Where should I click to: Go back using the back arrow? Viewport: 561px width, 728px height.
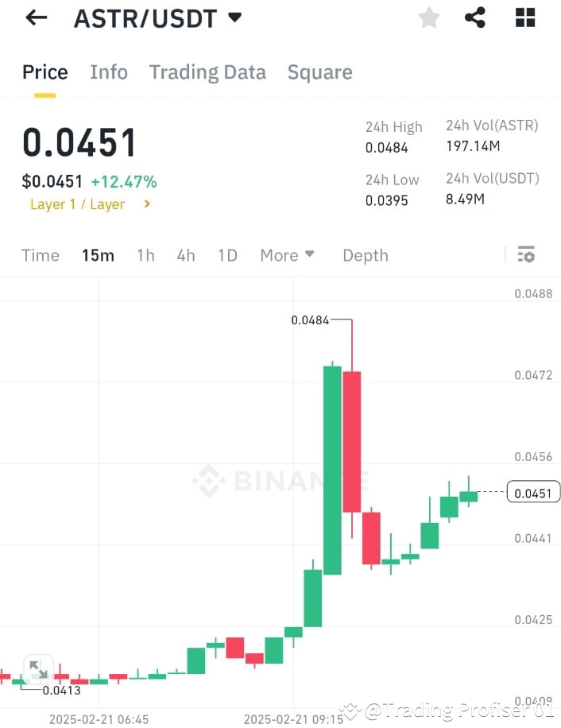(x=37, y=17)
